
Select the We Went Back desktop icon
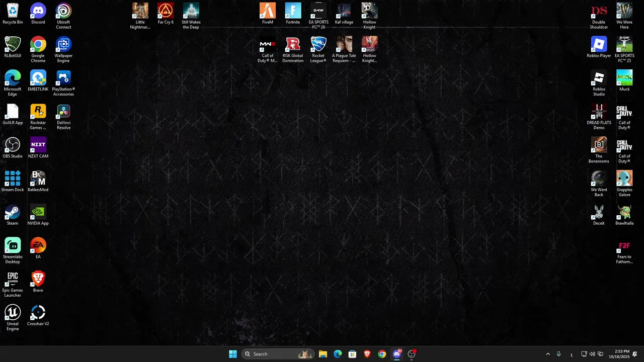pos(599,184)
